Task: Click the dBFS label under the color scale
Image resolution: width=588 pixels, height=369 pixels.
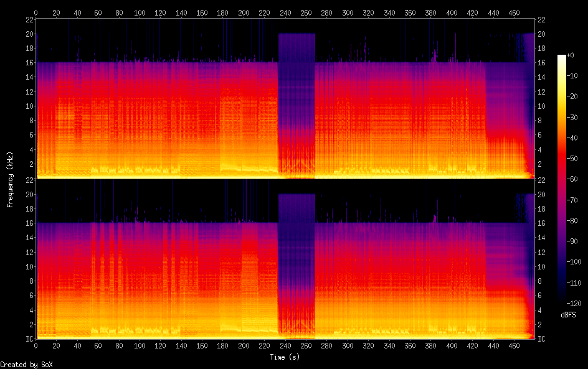Action: tap(568, 315)
